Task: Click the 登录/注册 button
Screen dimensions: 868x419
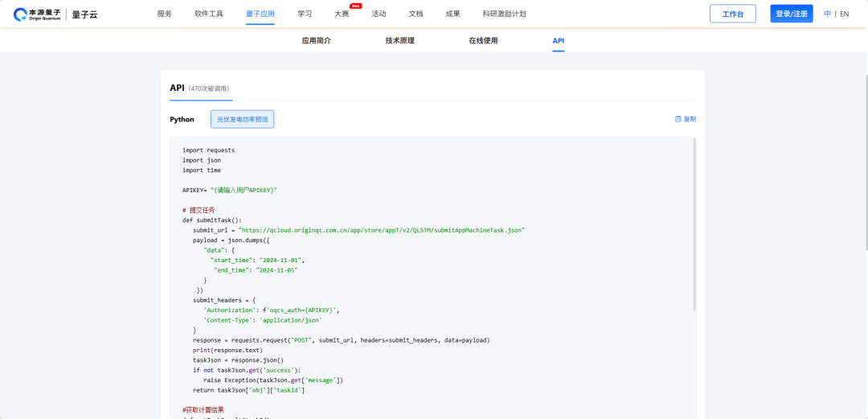Action: pos(792,14)
